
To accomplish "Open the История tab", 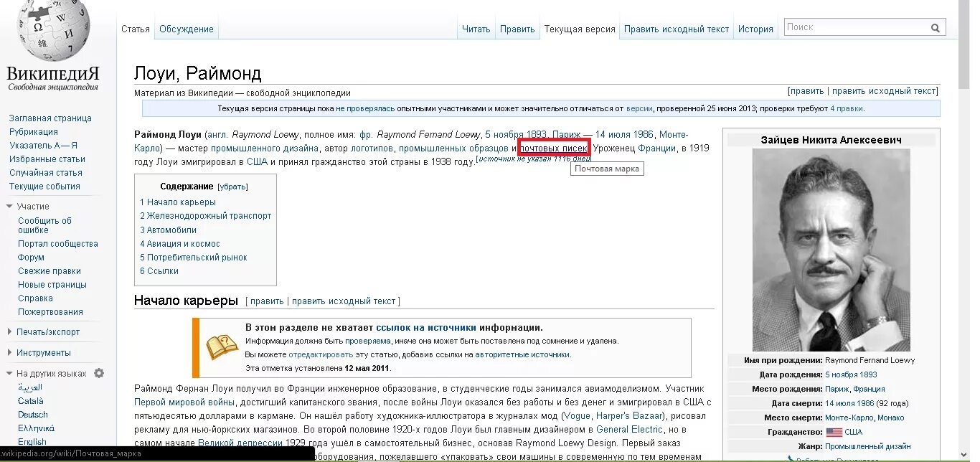I will click(756, 29).
